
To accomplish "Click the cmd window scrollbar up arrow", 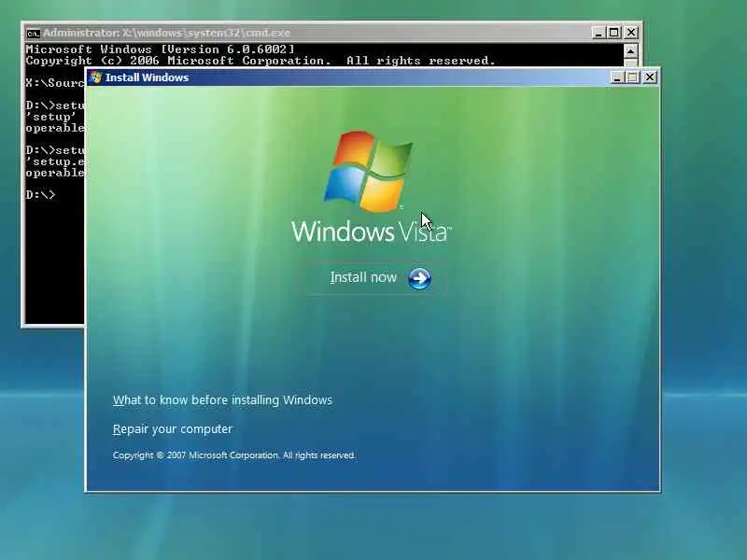I will [630, 51].
